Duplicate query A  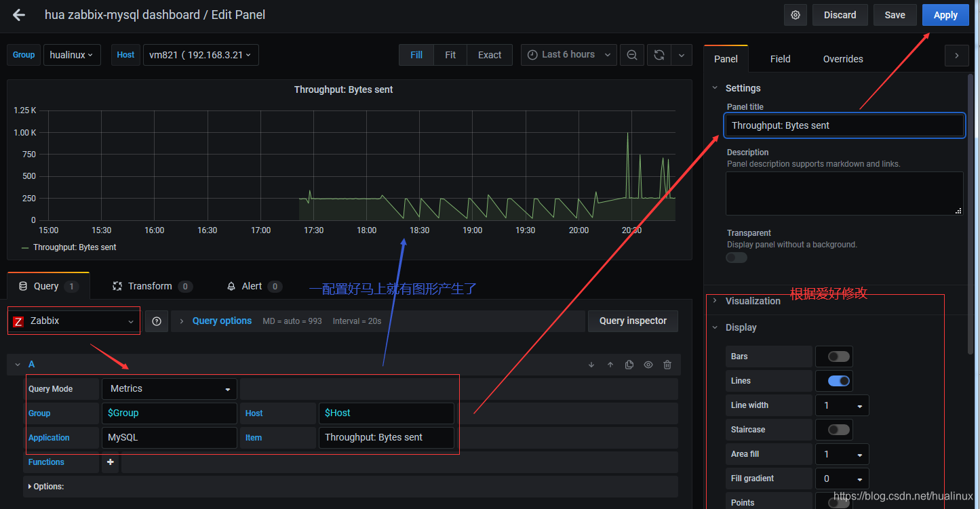[629, 365]
